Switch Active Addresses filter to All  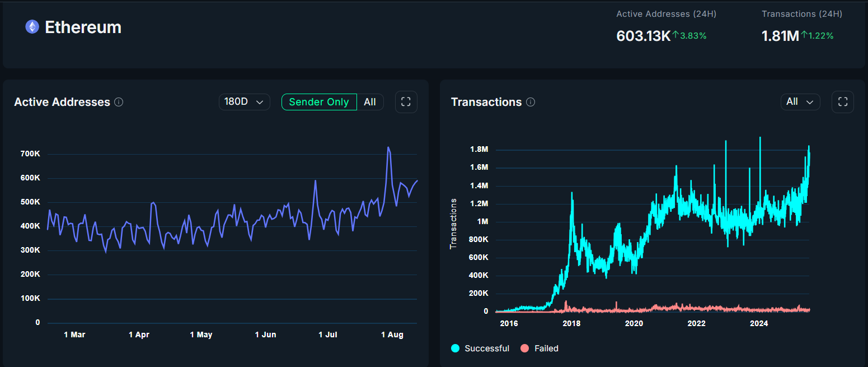point(370,102)
